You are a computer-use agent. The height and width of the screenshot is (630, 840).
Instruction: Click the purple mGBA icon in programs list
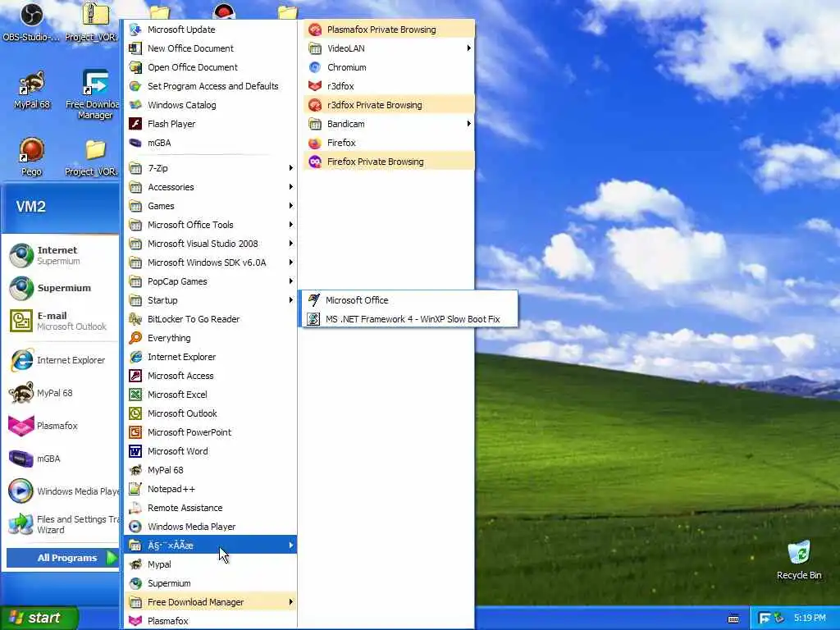pos(135,143)
